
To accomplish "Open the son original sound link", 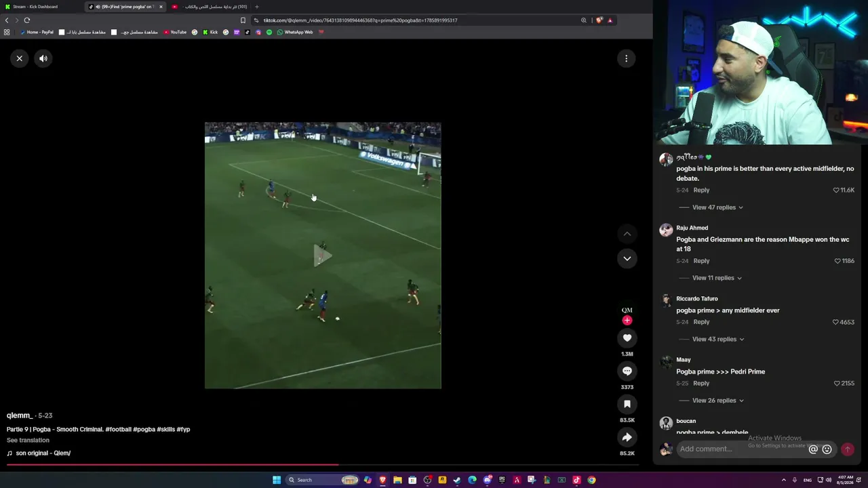I will tap(39, 453).
